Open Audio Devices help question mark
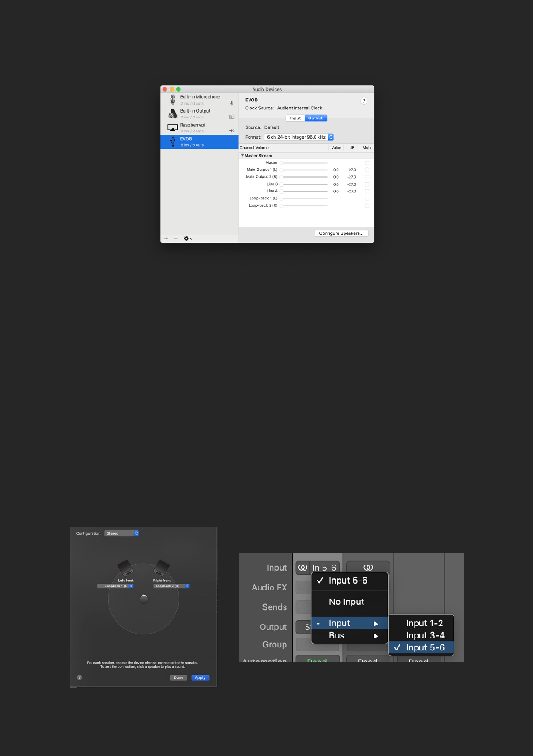Image resolution: width=533 pixels, height=756 pixels. [x=364, y=101]
